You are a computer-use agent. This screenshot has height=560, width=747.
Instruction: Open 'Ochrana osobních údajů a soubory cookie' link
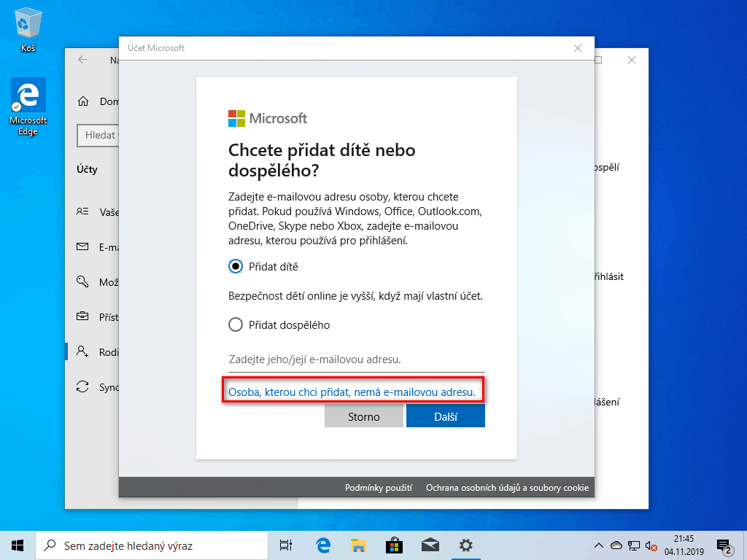(x=507, y=488)
